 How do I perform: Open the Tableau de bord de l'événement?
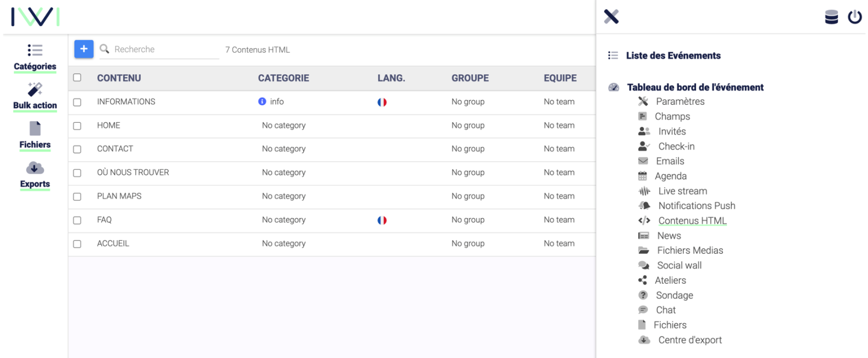point(695,87)
